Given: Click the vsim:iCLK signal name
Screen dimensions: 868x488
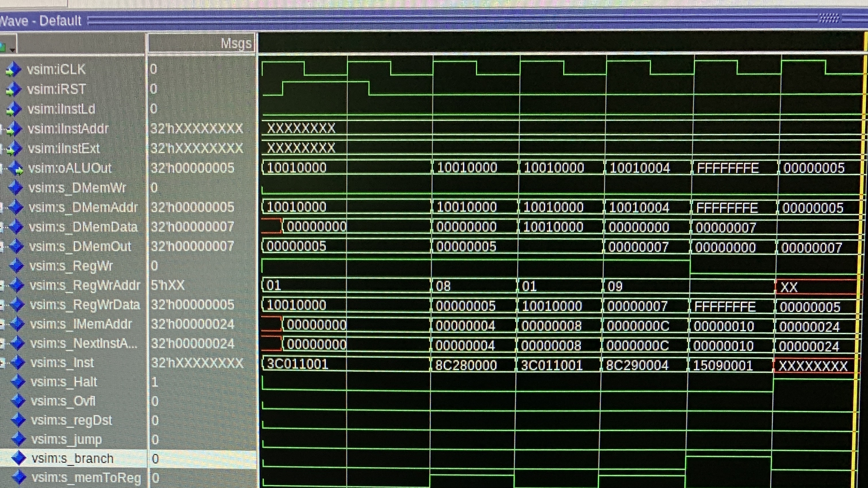Looking at the screenshot, I should (56, 69).
